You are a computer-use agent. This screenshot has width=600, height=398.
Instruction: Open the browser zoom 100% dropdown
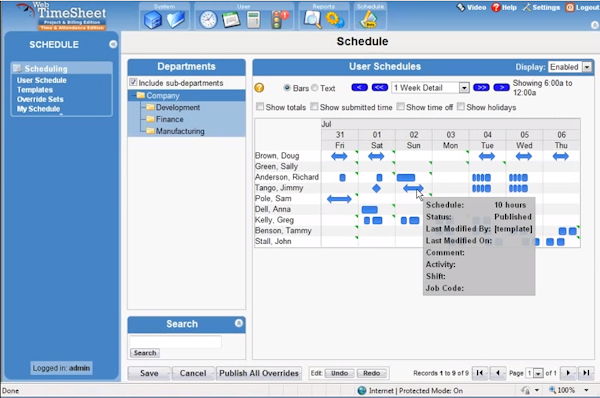pos(586,390)
